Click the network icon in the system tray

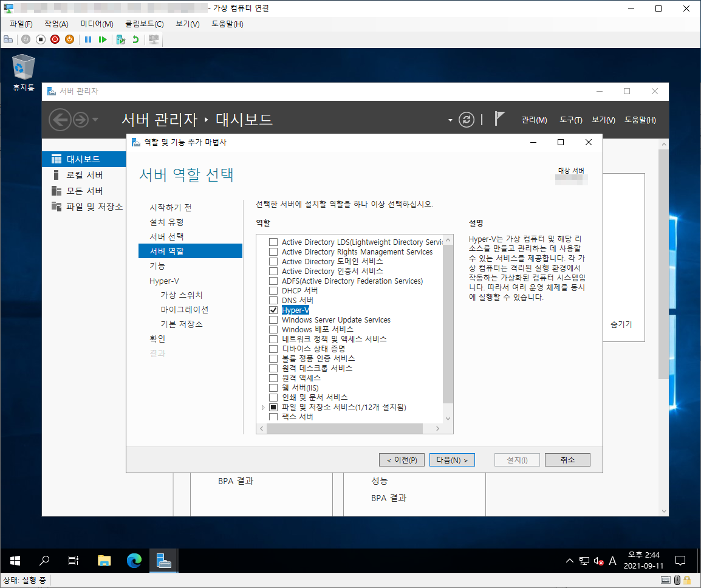[584, 561]
